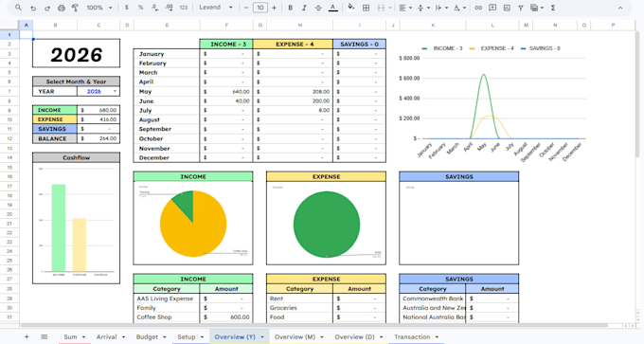
Task: Click the INCOME pie chart
Action: (193, 223)
